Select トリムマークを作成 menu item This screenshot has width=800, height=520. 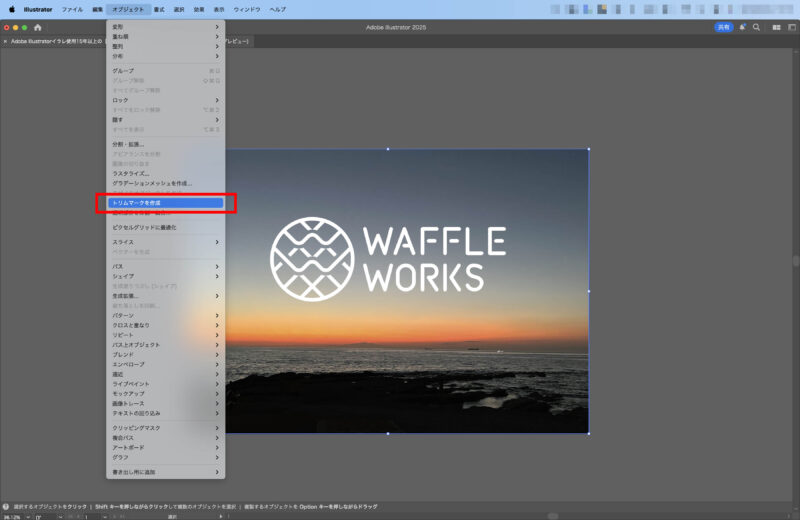(x=165, y=203)
